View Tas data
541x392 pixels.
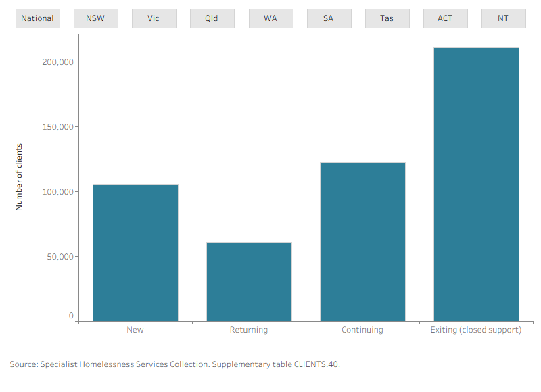tap(387, 18)
